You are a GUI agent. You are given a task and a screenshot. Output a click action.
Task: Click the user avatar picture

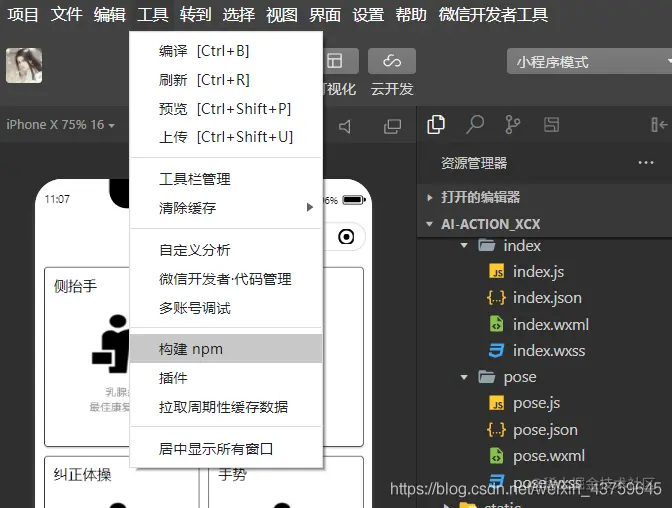coord(24,65)
